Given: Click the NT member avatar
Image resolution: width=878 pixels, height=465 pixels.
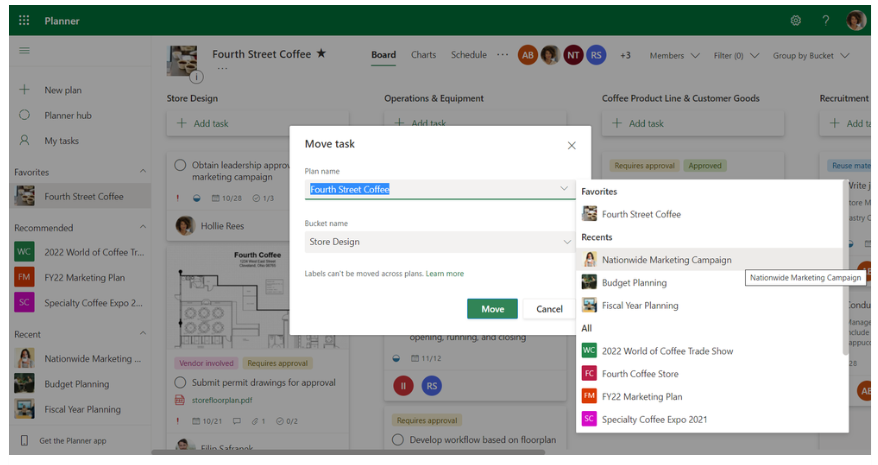Looking at the screenshot, I should click(x=573, y=55).
